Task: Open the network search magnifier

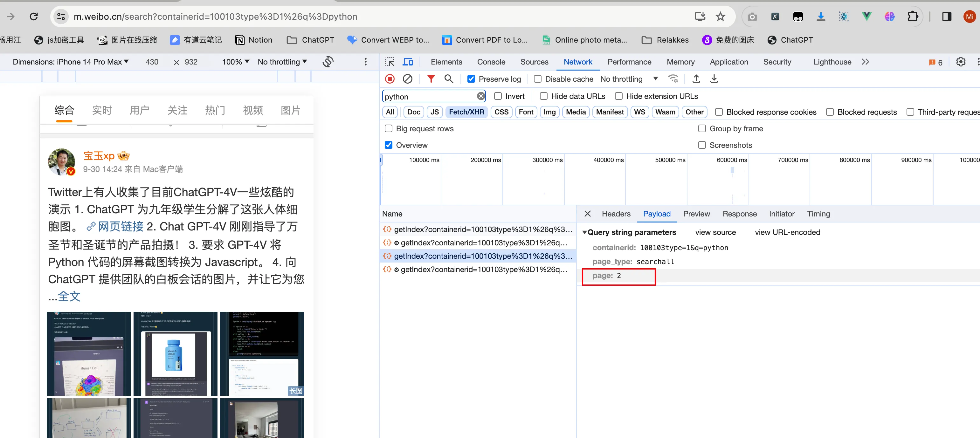Action: click(449, 79)
